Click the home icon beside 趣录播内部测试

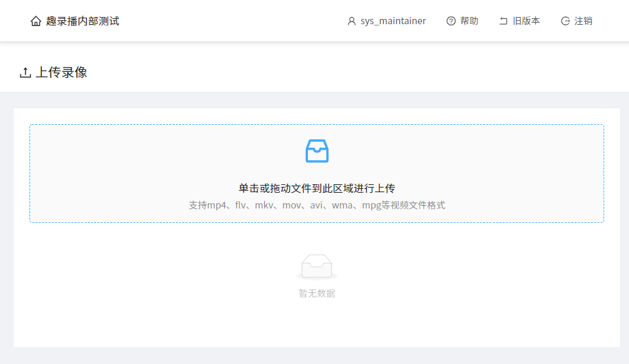pos(36,21)
